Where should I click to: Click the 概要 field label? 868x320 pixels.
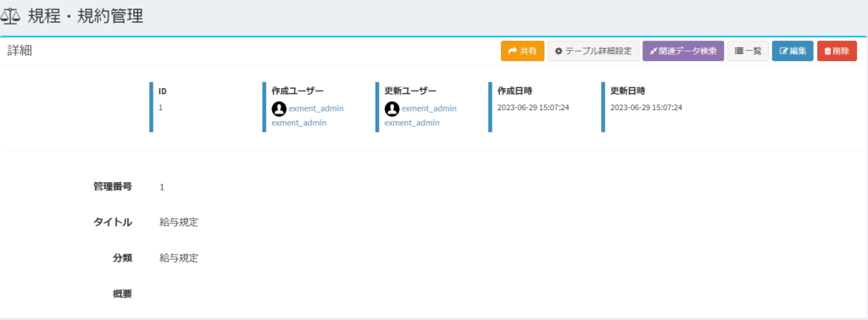point(122,294)
